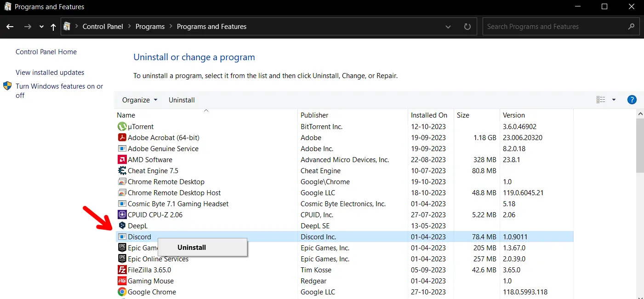The width and height of the screenshot is (644, 299).
Task: Select the DeepL SE publisher cell
Action: [315, 226]
